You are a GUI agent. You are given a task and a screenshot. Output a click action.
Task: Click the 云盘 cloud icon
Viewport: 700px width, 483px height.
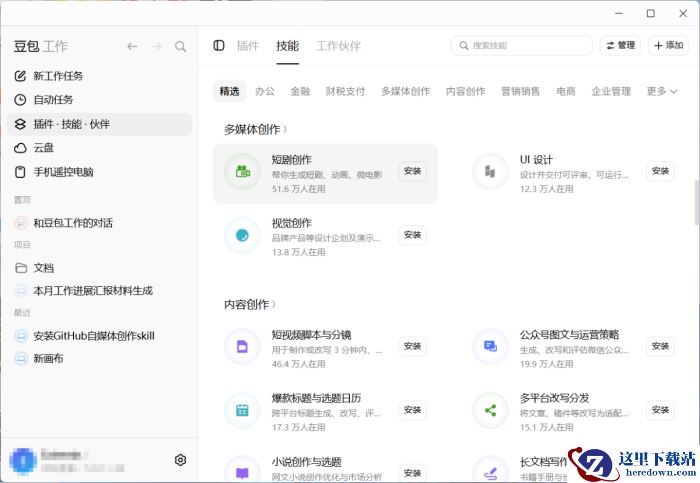point(20,148)
